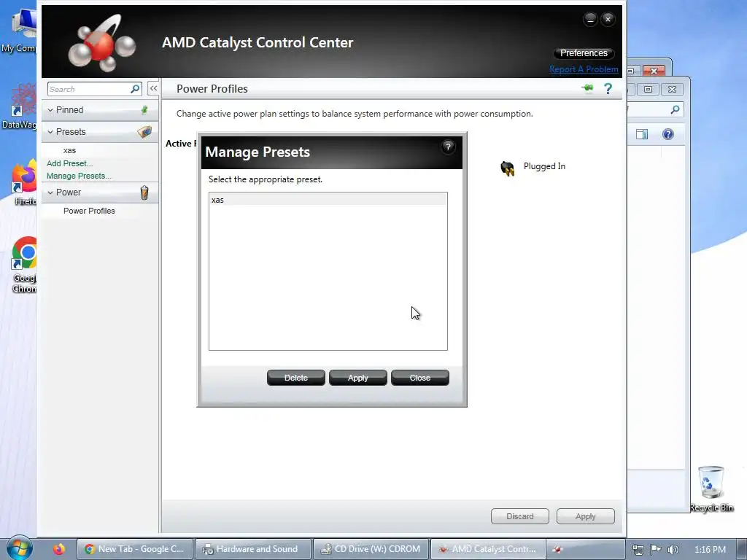The image size is (747, 560).
Task: Switch to Hardware and Sound taskbar window
Action: pos(253,549)
